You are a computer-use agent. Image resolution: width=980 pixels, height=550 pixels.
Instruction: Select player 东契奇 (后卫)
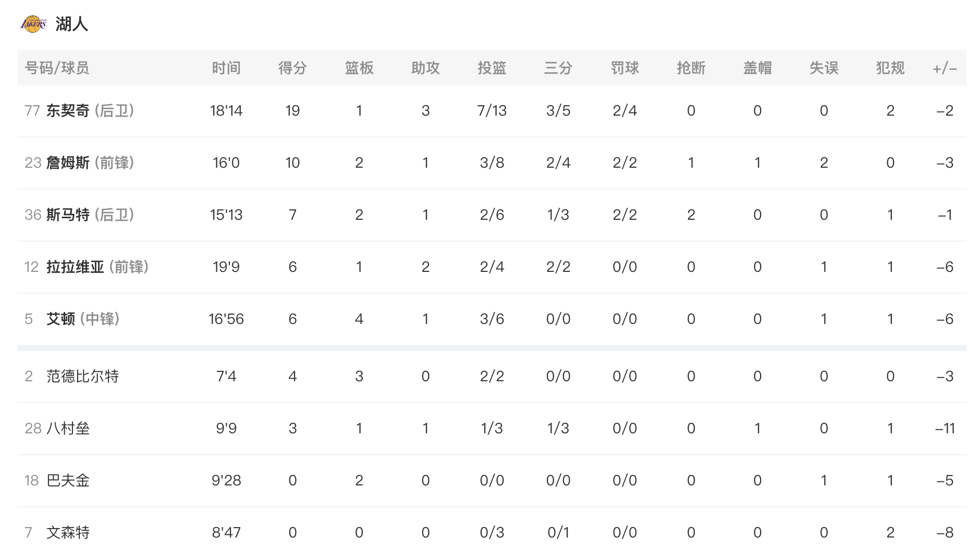[x=90, y=110]
